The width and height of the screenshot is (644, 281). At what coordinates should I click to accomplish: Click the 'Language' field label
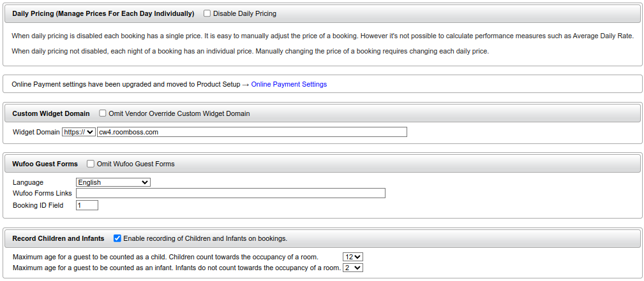point(28,182)
